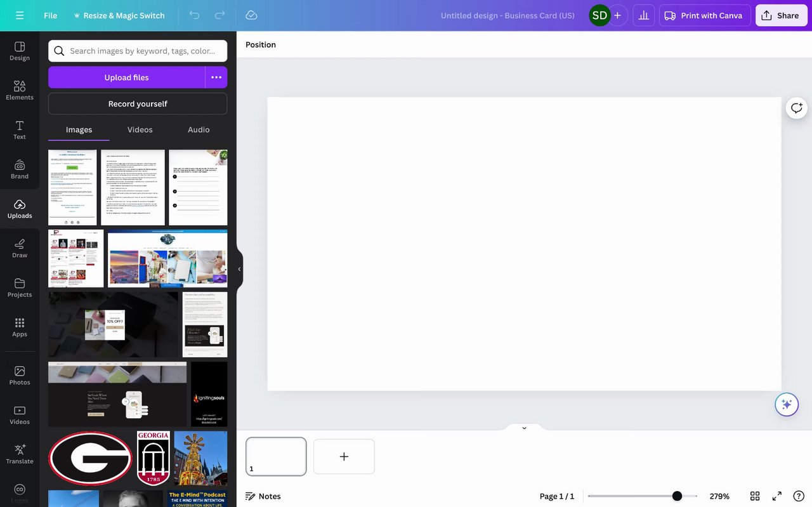Click the add comment icon
This screenshot has width=812, height=507.
(x=796, y=107)
